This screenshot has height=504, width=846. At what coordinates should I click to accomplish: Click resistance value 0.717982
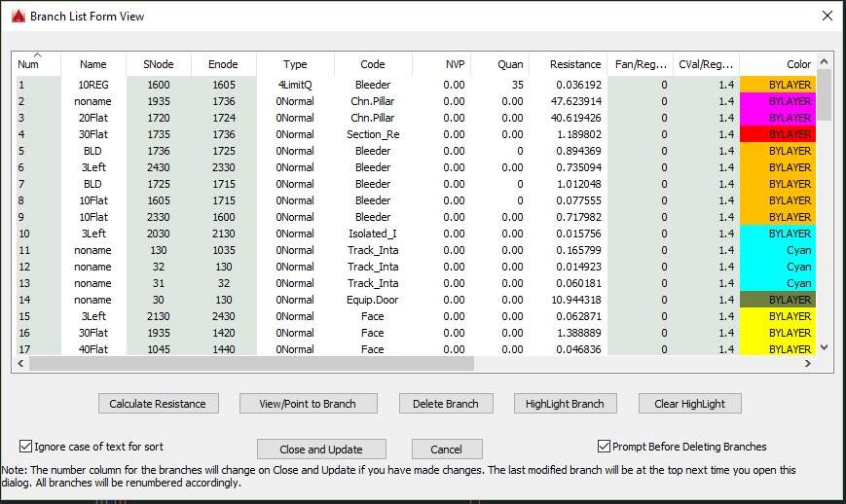click(579, 217)
